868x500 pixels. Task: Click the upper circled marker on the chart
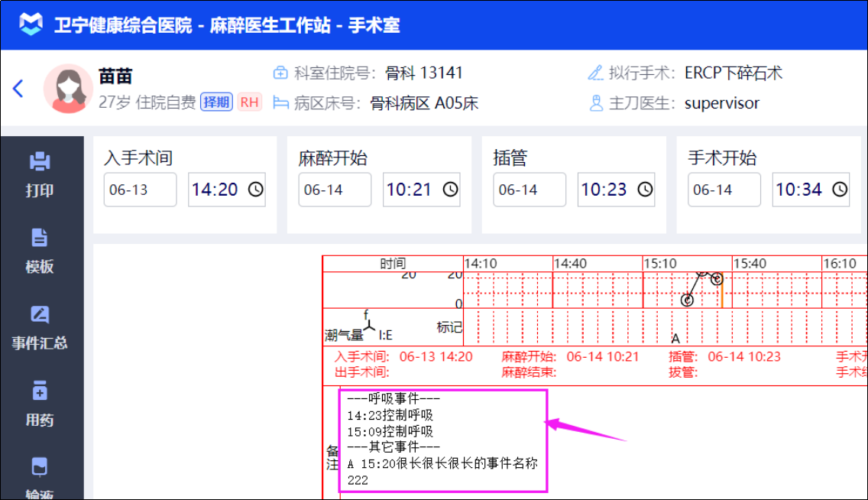(717, 279)
